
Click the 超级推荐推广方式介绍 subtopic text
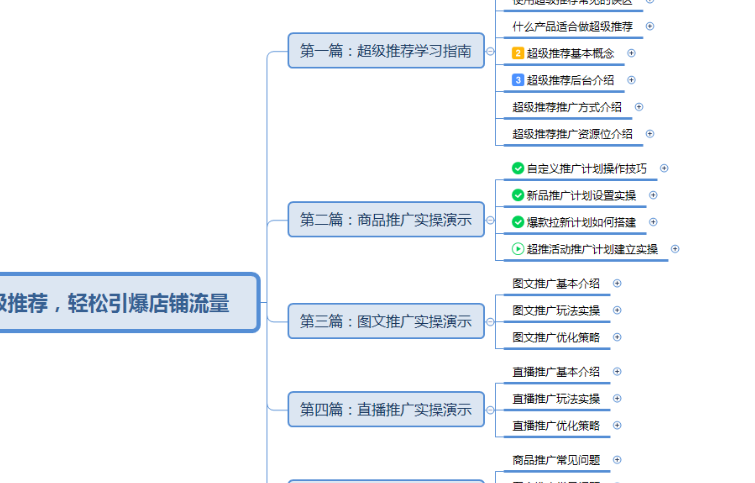(567, 107)
